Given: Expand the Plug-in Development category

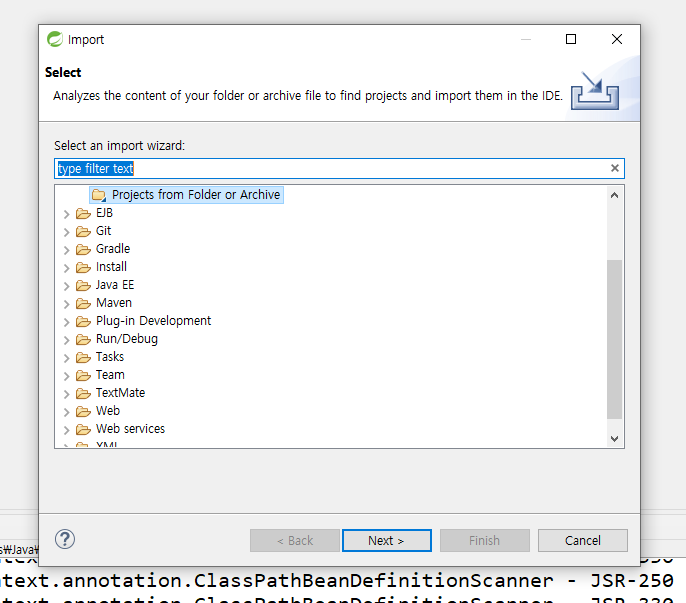Looking at the screenshot, I should point(66,322).
